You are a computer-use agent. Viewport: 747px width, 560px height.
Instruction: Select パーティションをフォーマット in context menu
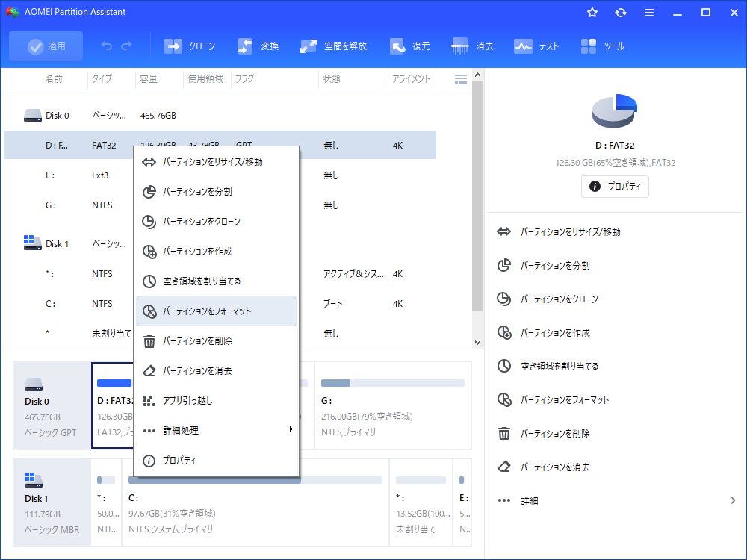(x=217, y=311)
